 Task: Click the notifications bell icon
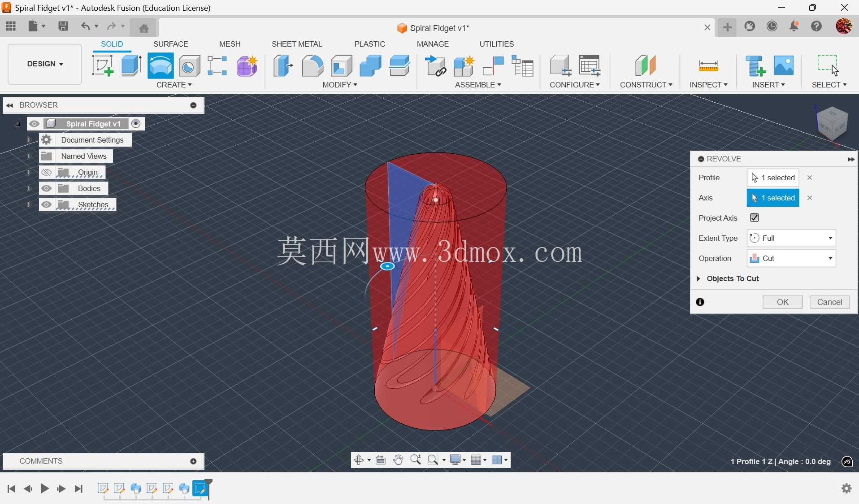pos(794,26)
